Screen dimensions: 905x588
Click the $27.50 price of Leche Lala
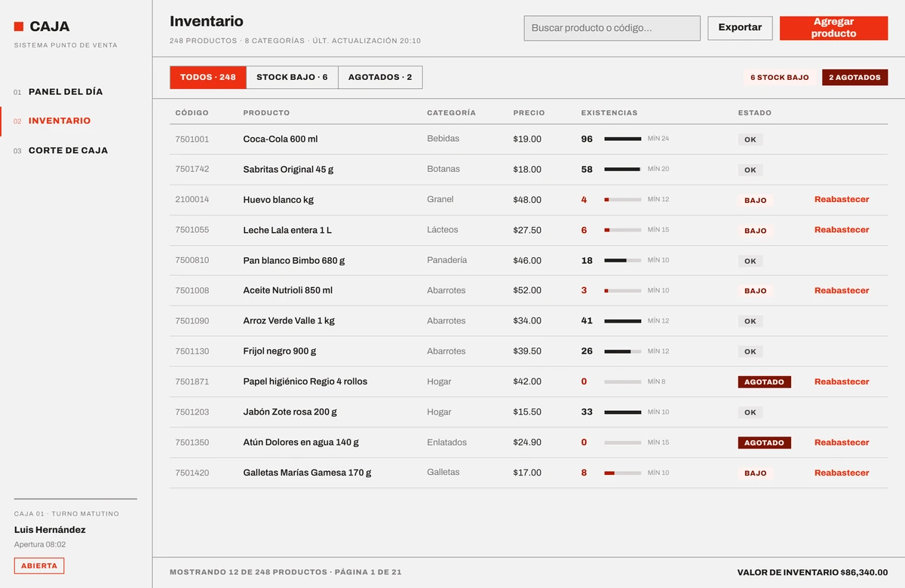527,230
